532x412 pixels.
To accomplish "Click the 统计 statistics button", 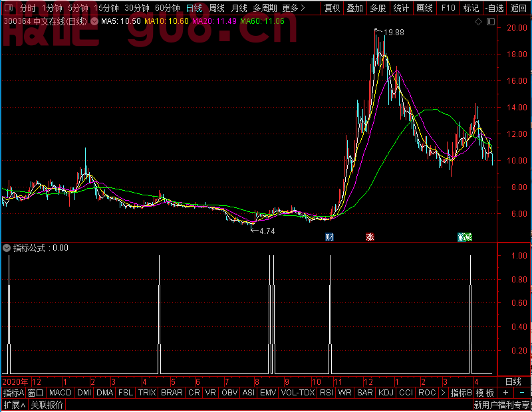I will tap(401, 8).
